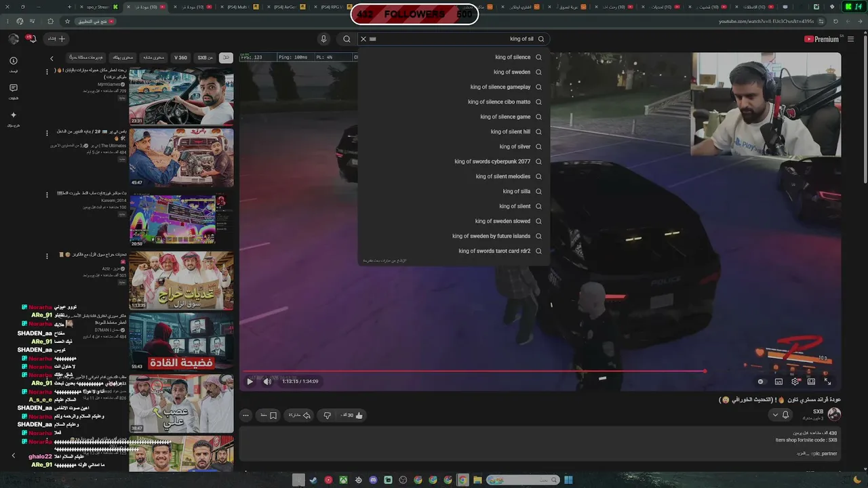This screenshot has width=868, height=488.
Task: Click into the 'king of sil' search field
Action: point(454,39)
